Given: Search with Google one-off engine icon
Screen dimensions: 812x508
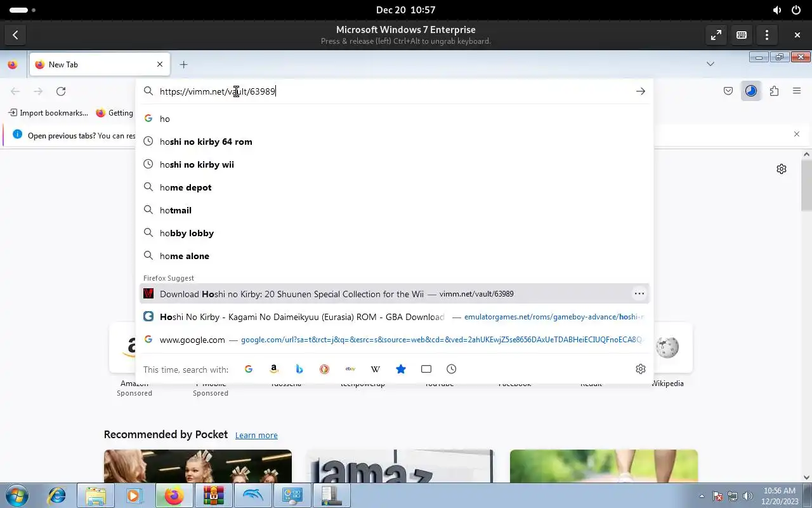Looking at the screenshot, I should tap(249, 369).
